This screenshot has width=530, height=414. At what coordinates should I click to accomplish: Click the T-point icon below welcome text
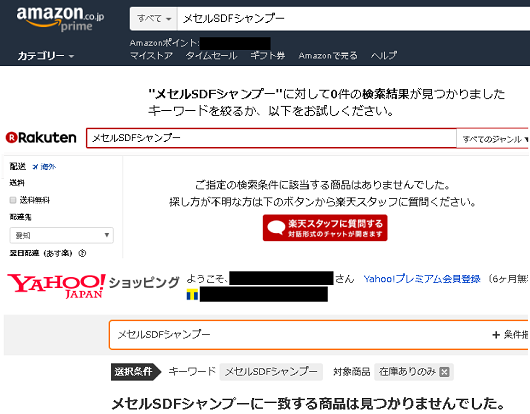click(x=192, y=295)
